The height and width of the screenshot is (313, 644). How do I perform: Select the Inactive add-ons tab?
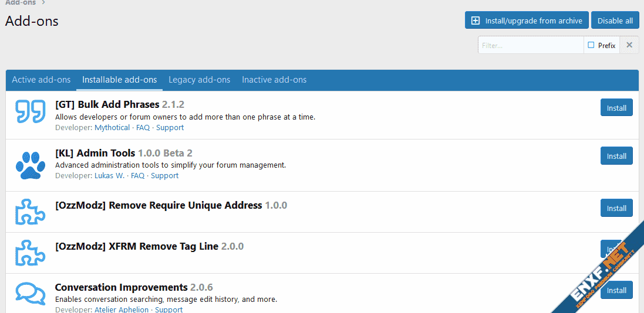(x=274, y=80)
